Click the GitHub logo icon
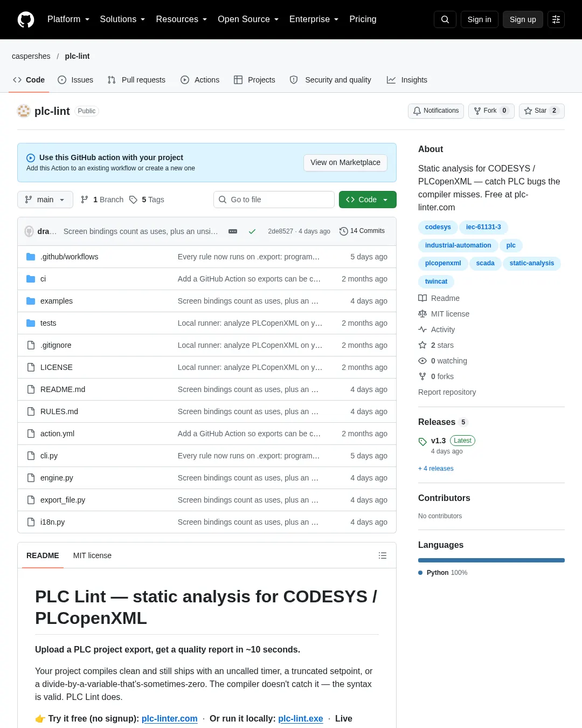Screen dimensions: 582x728 26,19
